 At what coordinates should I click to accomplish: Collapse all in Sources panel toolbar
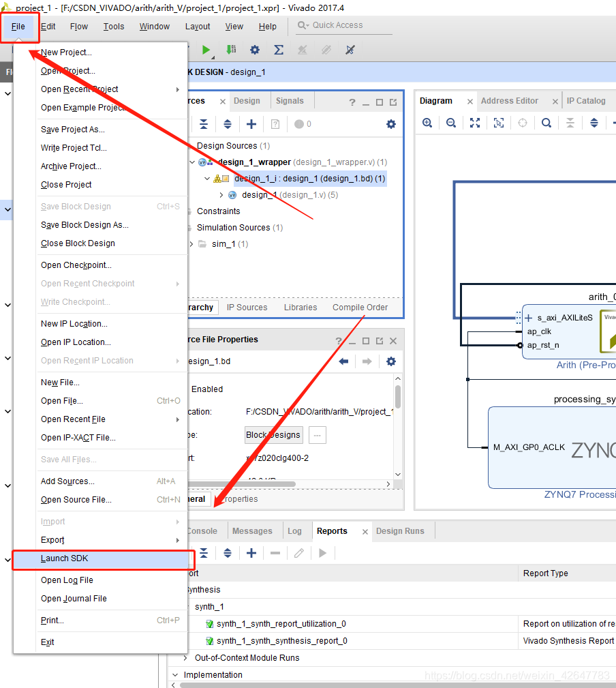point(204,124)
